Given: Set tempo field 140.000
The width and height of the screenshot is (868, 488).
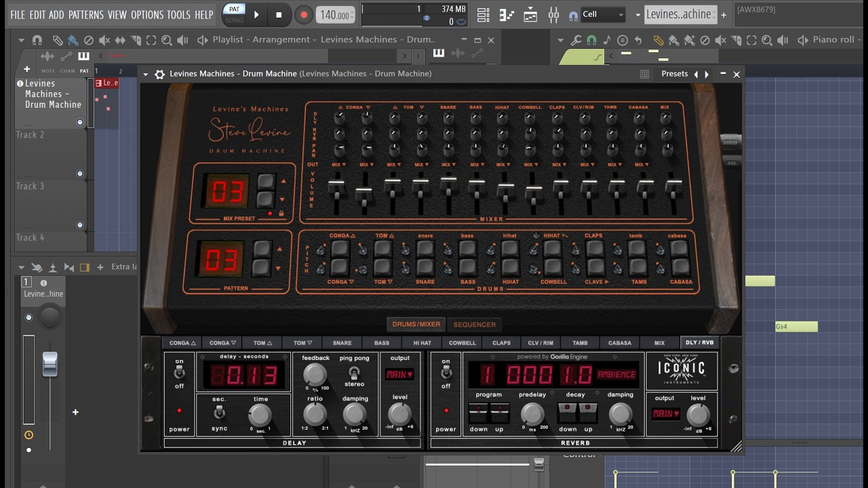Looking at the screenshot, I should 336,15.
